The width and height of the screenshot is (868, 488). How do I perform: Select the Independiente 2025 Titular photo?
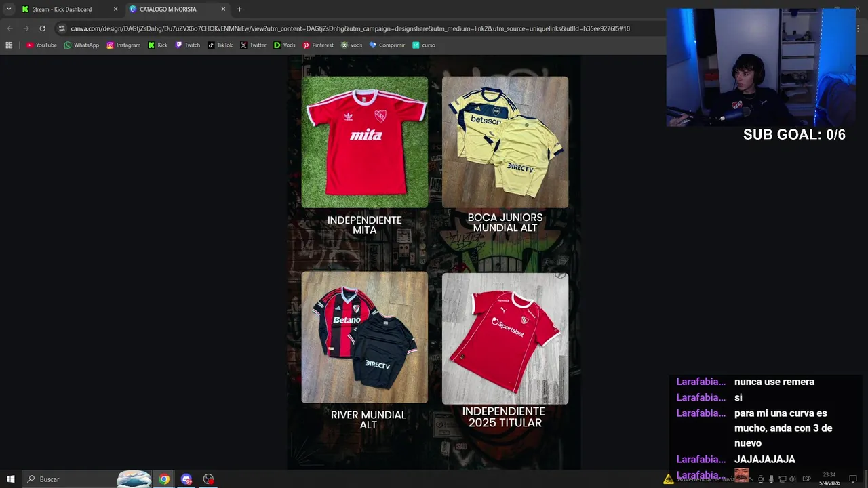505,338
